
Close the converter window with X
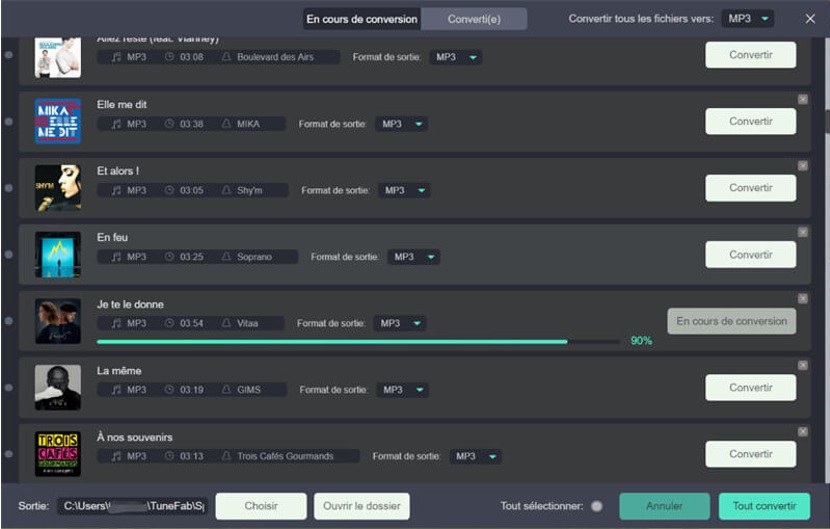pyautogui.click(x=810, y=19)
